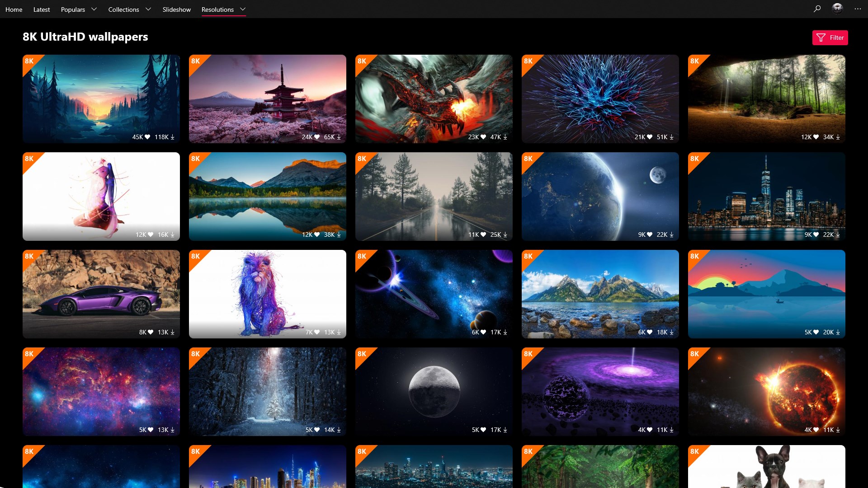Image resolution: width=868 pixels, height=488 pixels.
Task: Click the heart icon on pagoda wallpaper
Action: pos(317,137)
